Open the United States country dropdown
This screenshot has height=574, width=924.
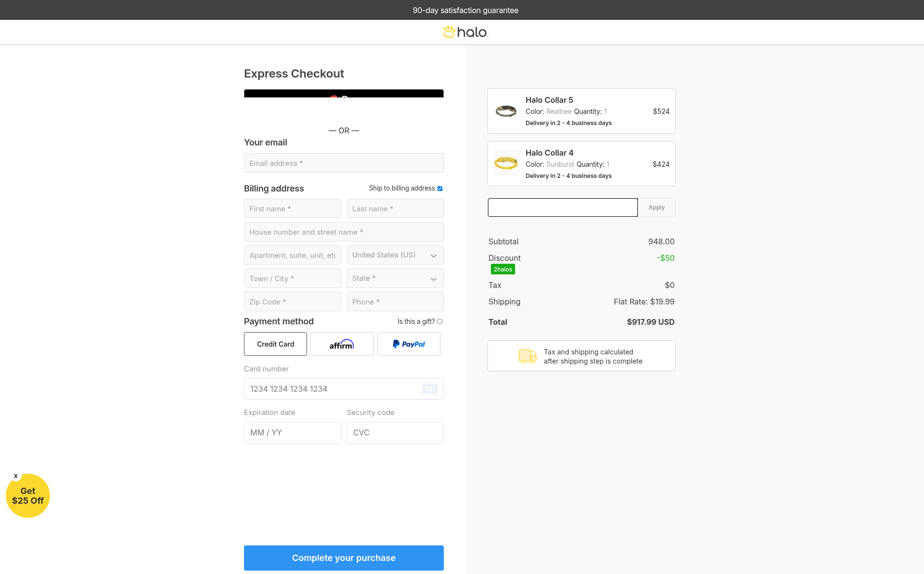395,255
